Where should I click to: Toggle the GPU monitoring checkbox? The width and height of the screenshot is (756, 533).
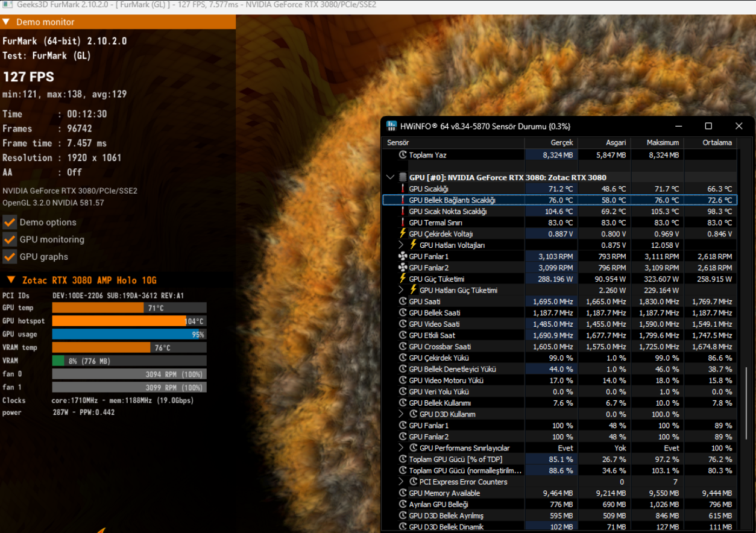click(9, 239)
